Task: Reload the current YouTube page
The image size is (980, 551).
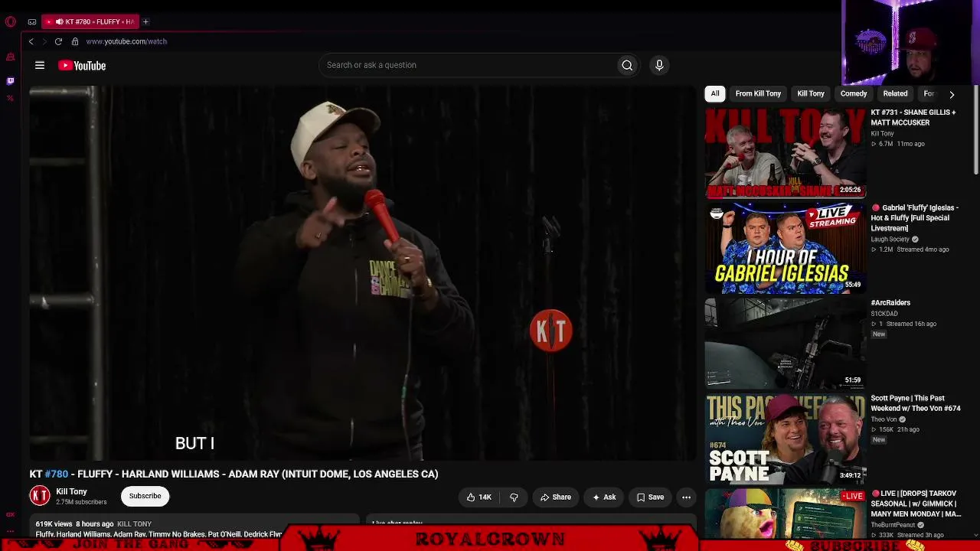Action: click(x=58, y=41)
